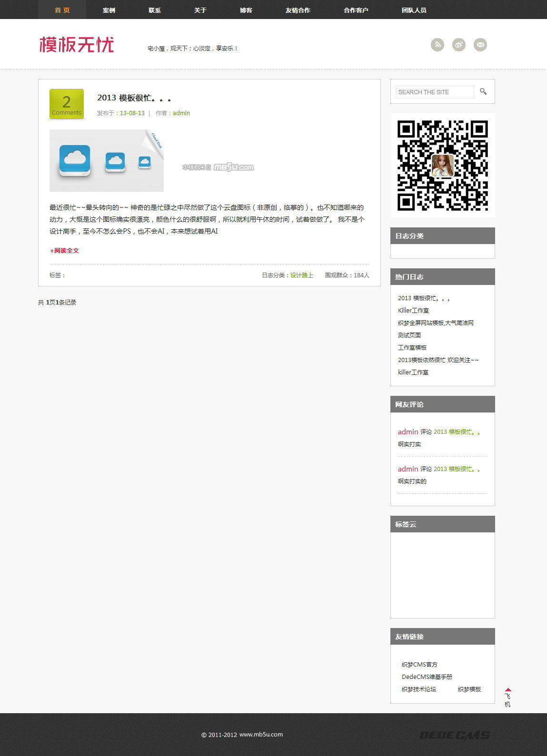Screen dimensions: 547x756
Task: Click the cloud disk post thumbnail
Action: [x=107, y=161]
